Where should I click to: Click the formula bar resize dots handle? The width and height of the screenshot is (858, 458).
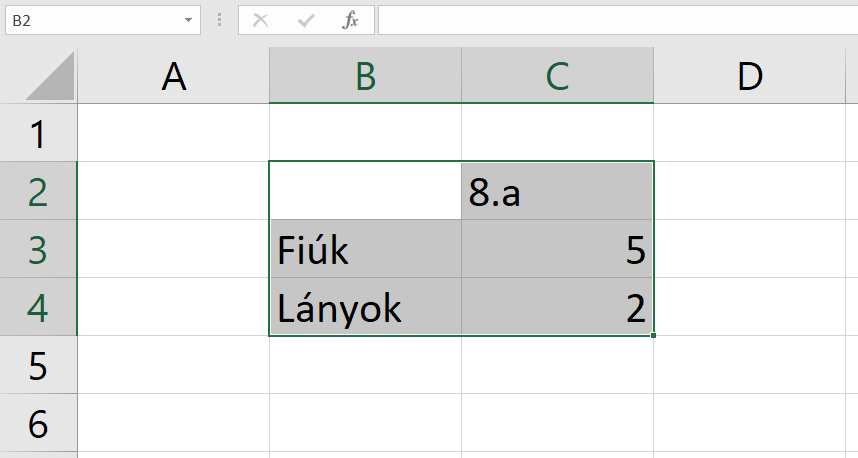point(220,20)
